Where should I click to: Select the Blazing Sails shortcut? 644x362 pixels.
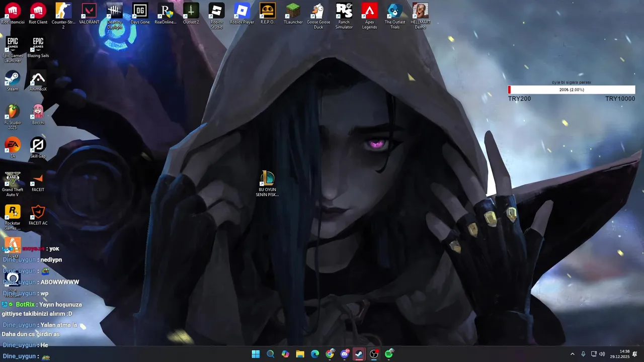coord(38,47)
